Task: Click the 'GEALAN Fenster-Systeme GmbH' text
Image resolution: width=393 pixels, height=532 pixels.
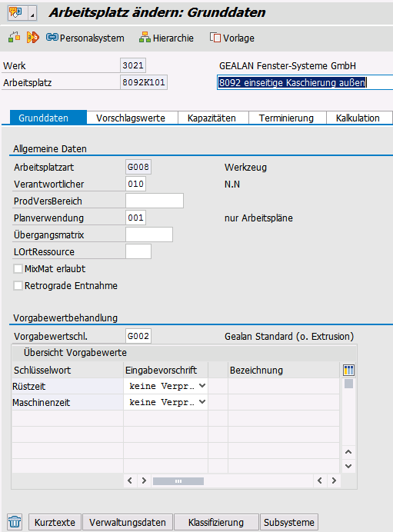Action: coord(288,66)
